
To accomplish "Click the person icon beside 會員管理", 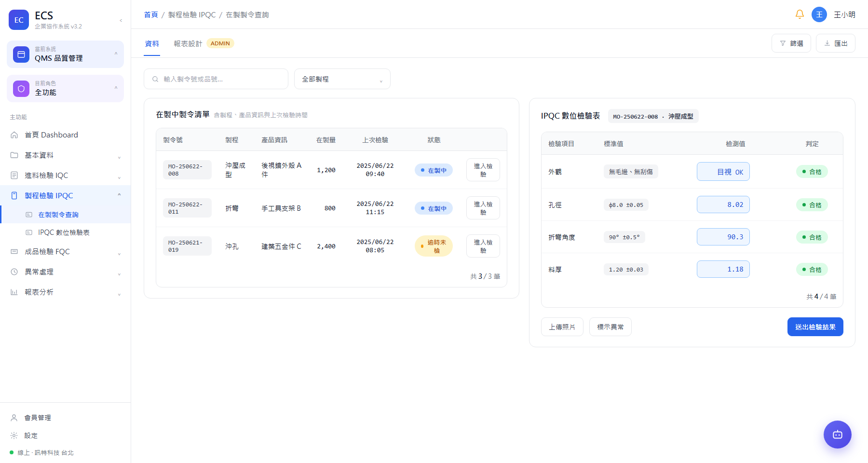I will 14,418.
